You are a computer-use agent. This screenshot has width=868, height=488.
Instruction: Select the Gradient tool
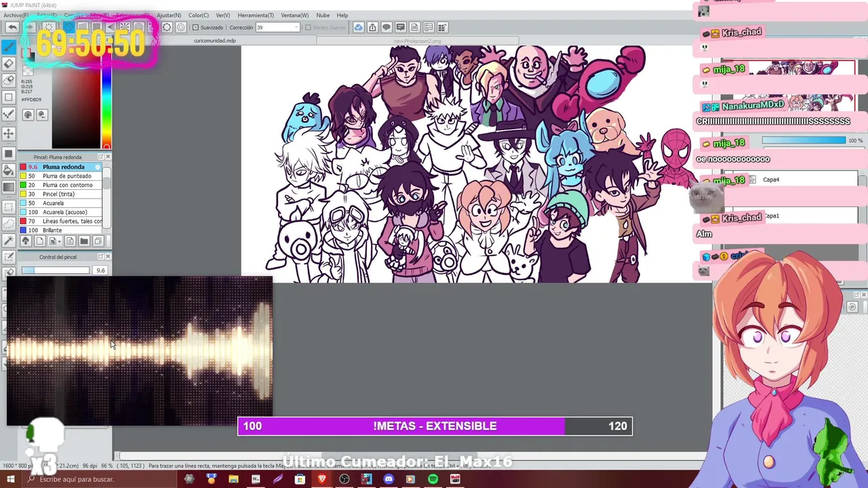tap(9, 187)
